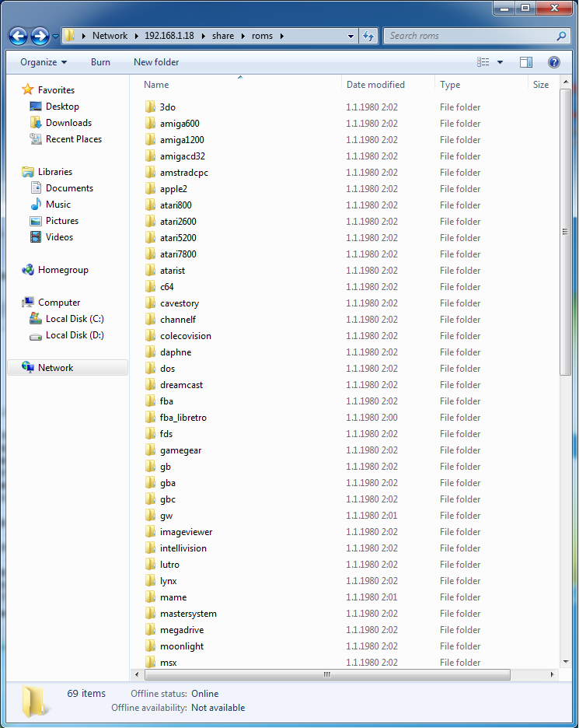Refresh the roms folder view
Screen dimensions: 579x728
click(x=369, y=36)
